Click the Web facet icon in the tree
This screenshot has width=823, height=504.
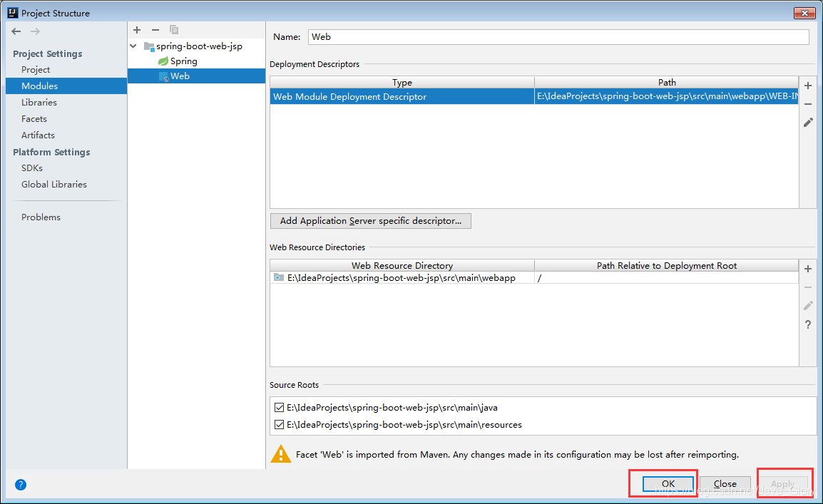tap(164, 76)
